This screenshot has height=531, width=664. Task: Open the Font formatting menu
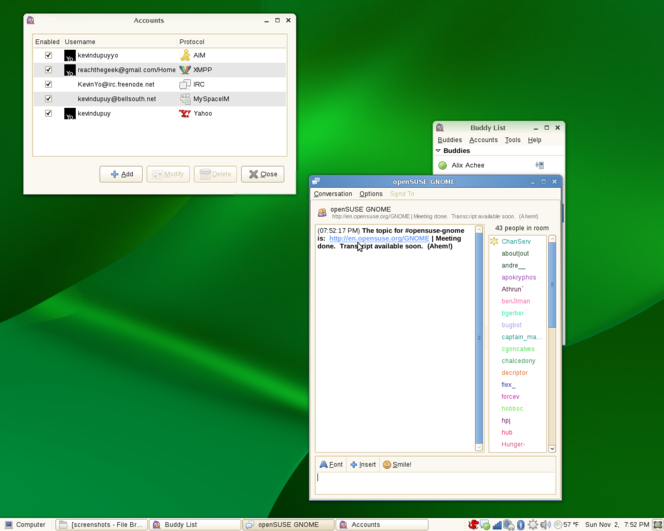tap(331, 465)
